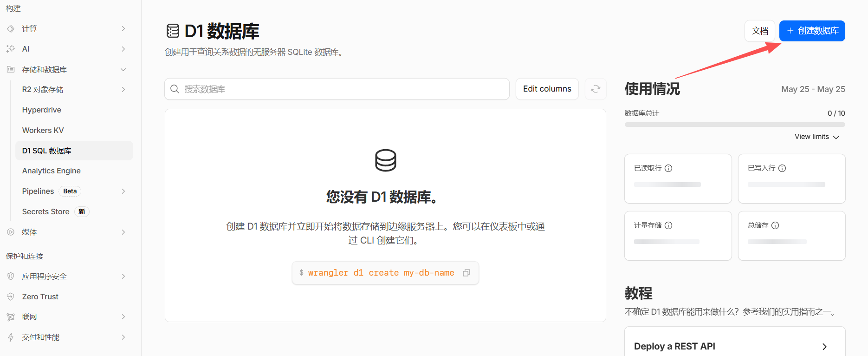Click the wrangler d1 create my-db-name command
This screenshot has height=356, width=868.
click(x=381, y=273)
